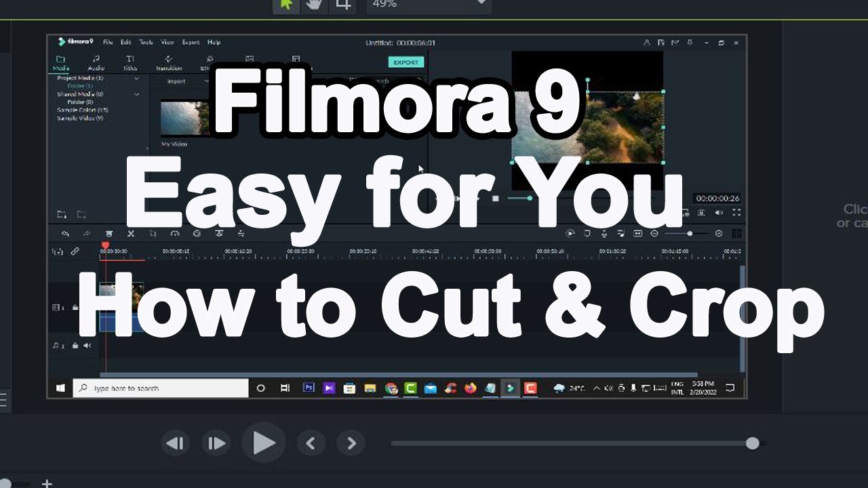Click the manage tracks icon above track headers

(58, 251)
